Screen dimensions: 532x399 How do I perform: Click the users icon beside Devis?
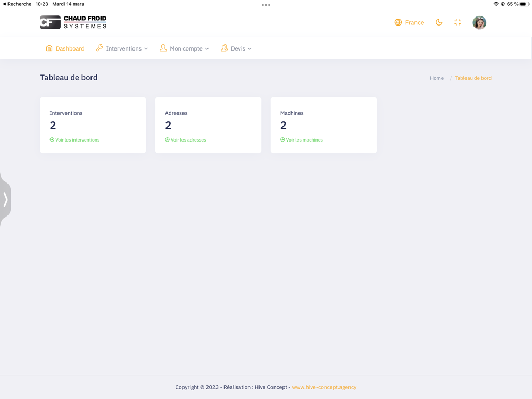click(x=224, y=48)
